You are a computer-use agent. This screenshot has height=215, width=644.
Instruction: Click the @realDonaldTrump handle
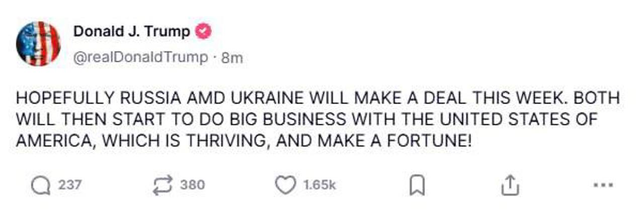[x=141, y=58]
